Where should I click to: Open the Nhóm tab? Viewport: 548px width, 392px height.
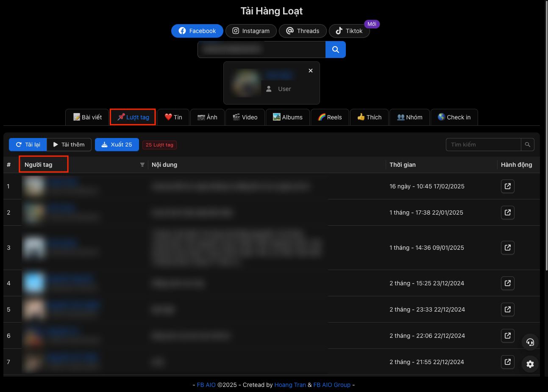point(409,117)
